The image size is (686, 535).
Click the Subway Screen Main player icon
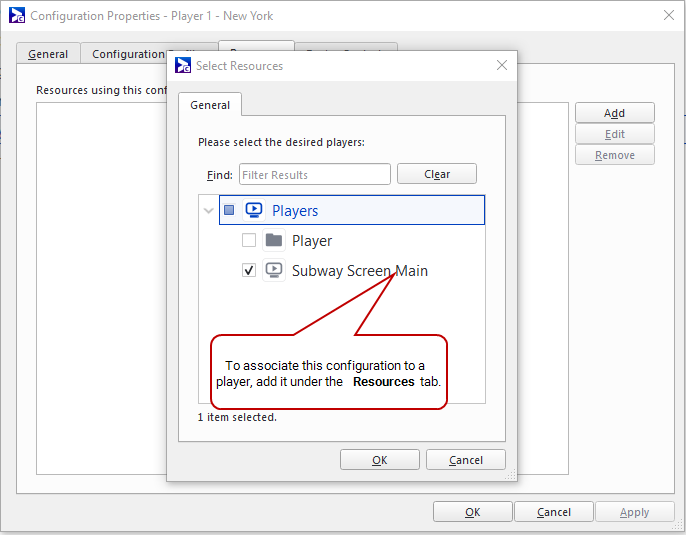tap(274, 270)
